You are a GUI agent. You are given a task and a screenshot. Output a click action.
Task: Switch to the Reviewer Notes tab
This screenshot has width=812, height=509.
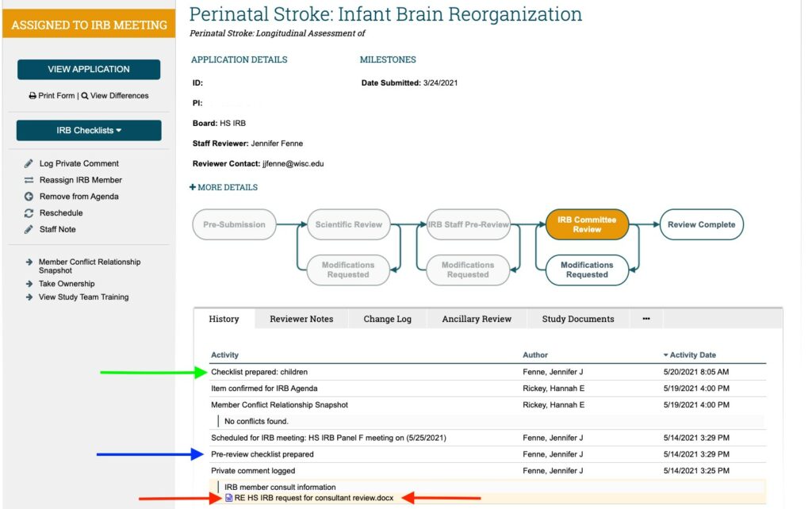(301, 319)
